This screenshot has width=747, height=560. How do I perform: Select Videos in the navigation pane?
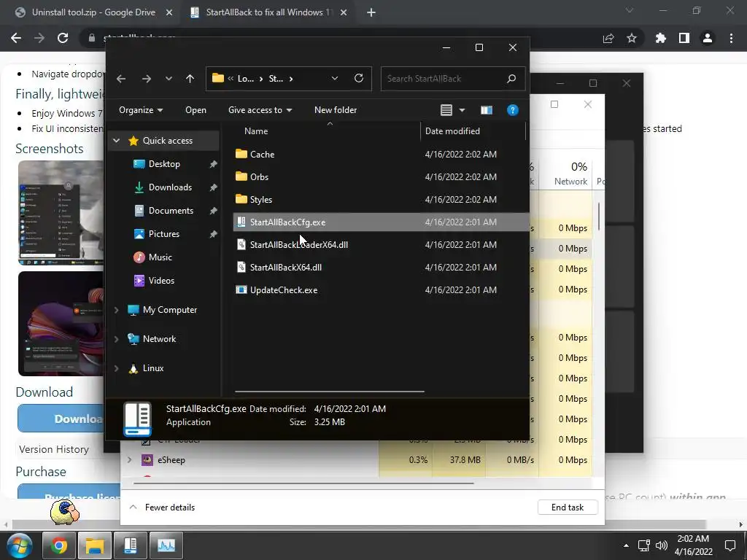(161, 281)
